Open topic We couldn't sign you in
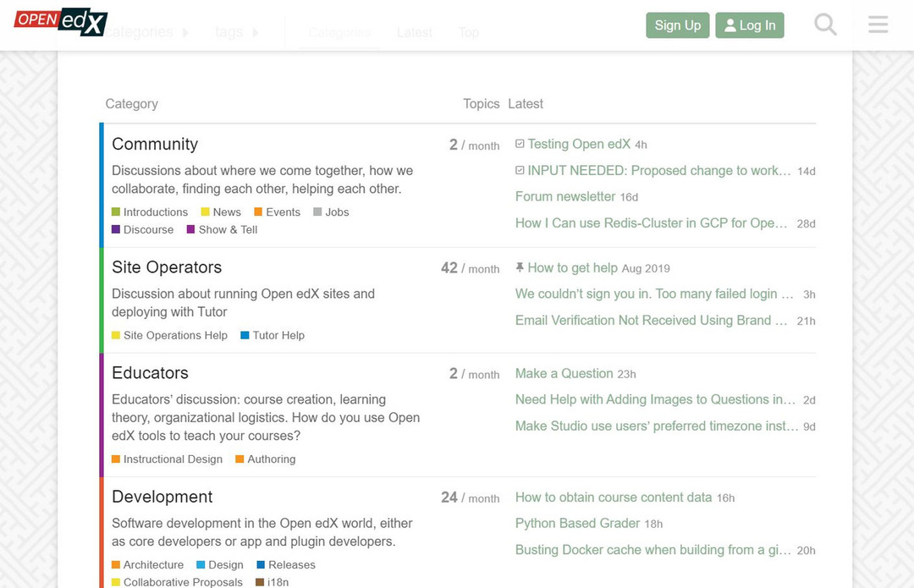The width and height of the screenshot is (914, 588). coord(654,294)
